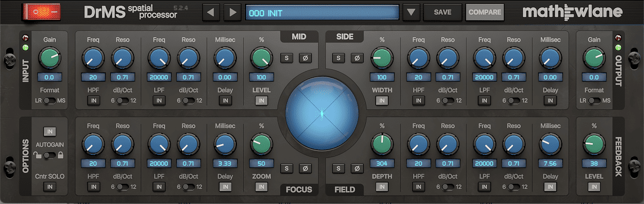Click the SIDE Width percent knob
This screenshot has height=204, width=644.
(x=382, y=58)
